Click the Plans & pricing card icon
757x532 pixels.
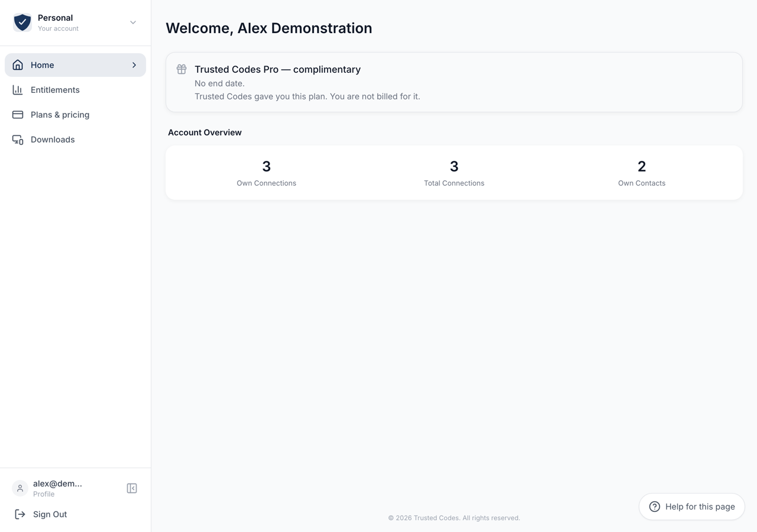pos(18,115)
